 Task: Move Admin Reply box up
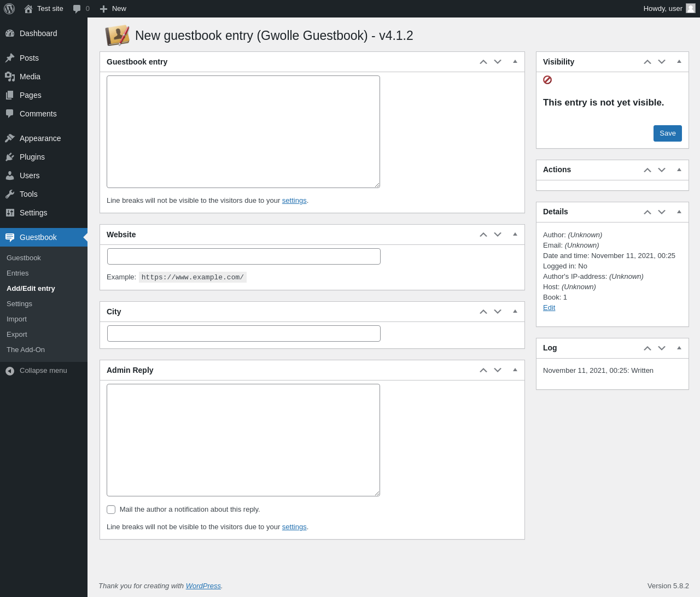coord(483,370)
